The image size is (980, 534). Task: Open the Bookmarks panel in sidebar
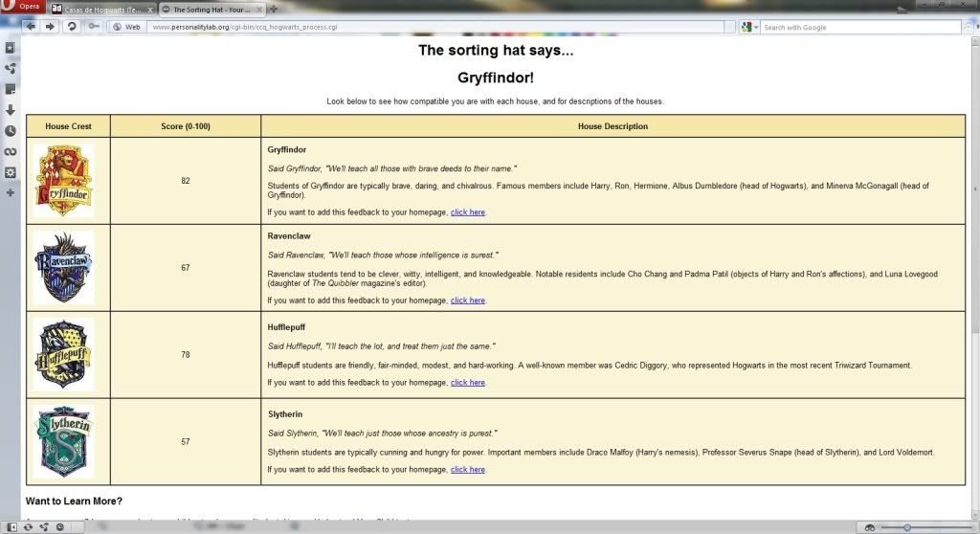click(x=10, y=48)
